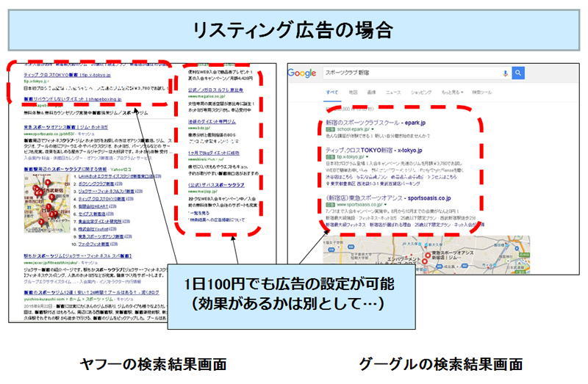Open list item 6 セイブス新宿店
Image resolution: width=588 pixels, height=384 pixels.
click(x=91, y=214)
